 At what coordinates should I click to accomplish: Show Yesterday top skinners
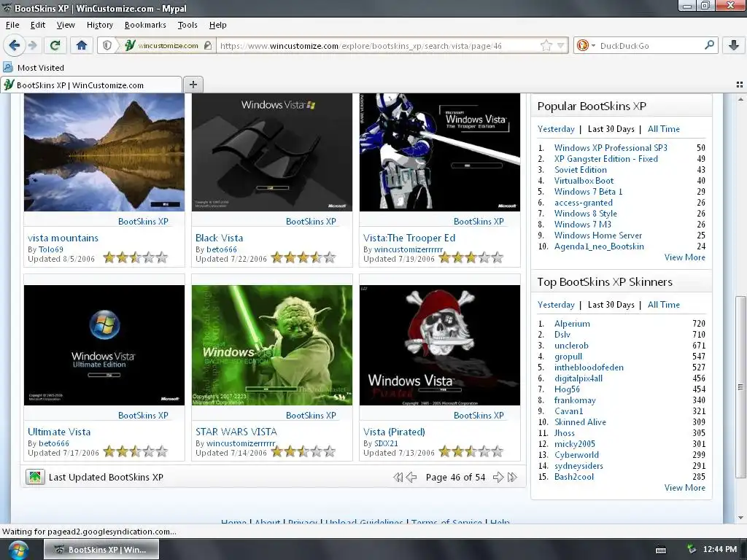tap(556, 304)
